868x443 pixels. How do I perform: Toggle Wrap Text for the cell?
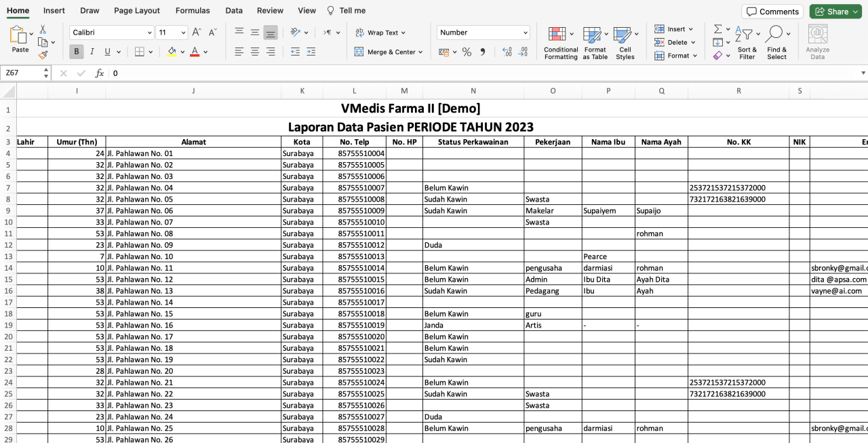tap(377, 33)
